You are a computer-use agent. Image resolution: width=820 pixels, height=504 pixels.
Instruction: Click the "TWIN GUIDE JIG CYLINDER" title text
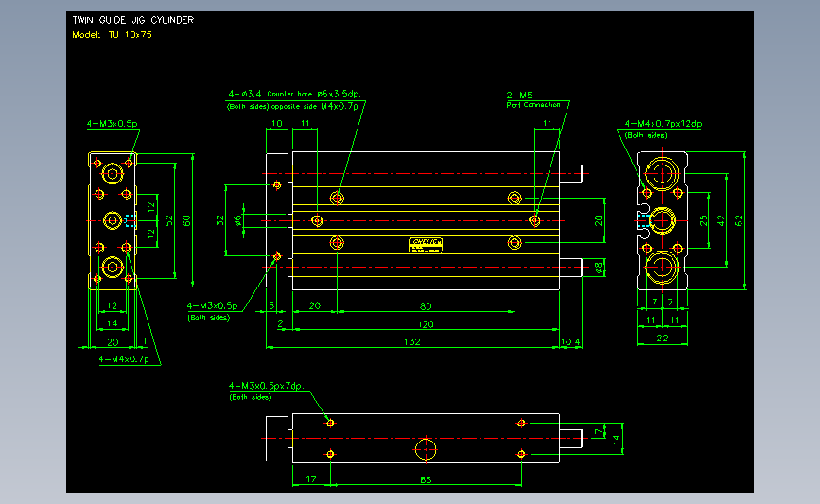click(132, 20)
